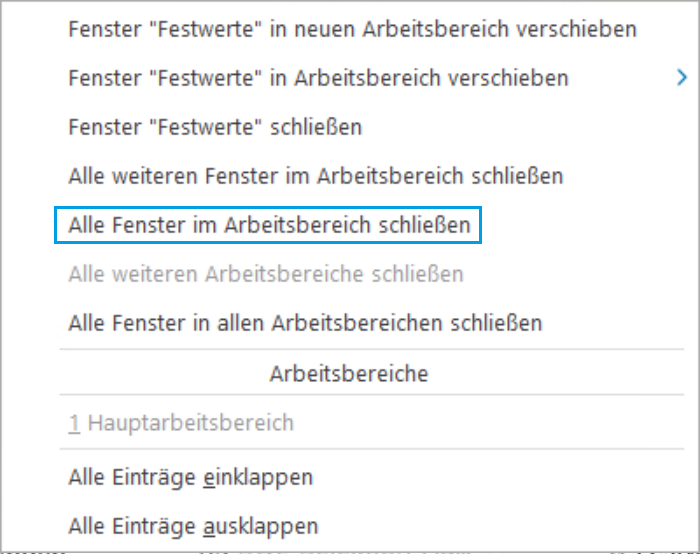Click the 'einklappen' menu entry
The image size is (700, 554).
pyautogui.click(x=190, y=477)
